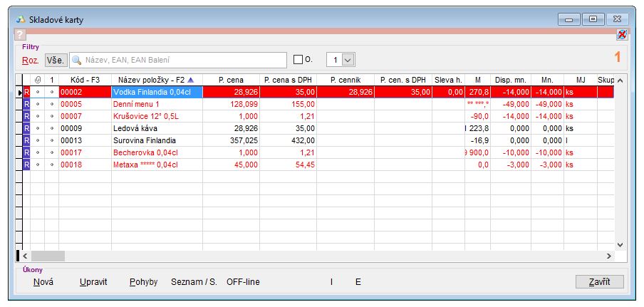Click the R marker on Ledová káva row
This screenshot has width=644, height=307.
(x=27, y=128)
